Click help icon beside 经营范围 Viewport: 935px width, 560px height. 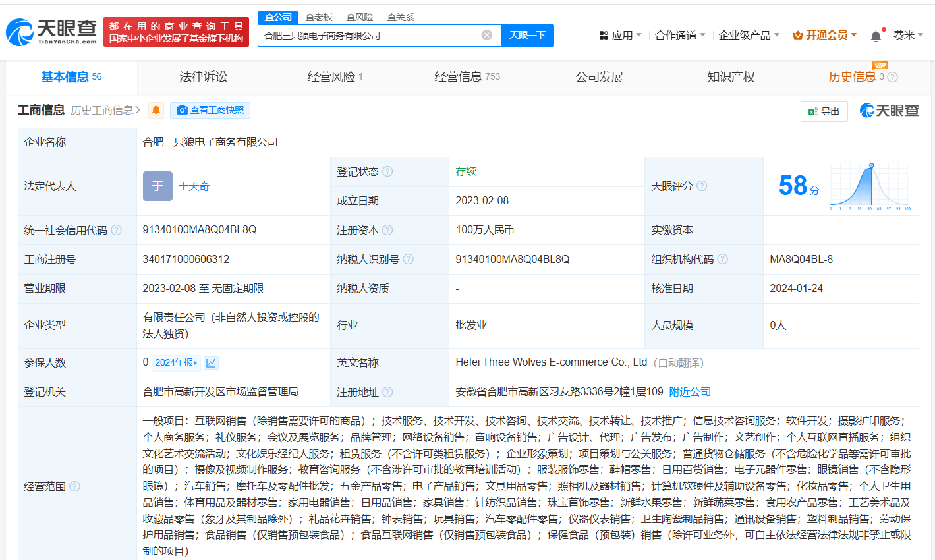click(x=74, y=486)
